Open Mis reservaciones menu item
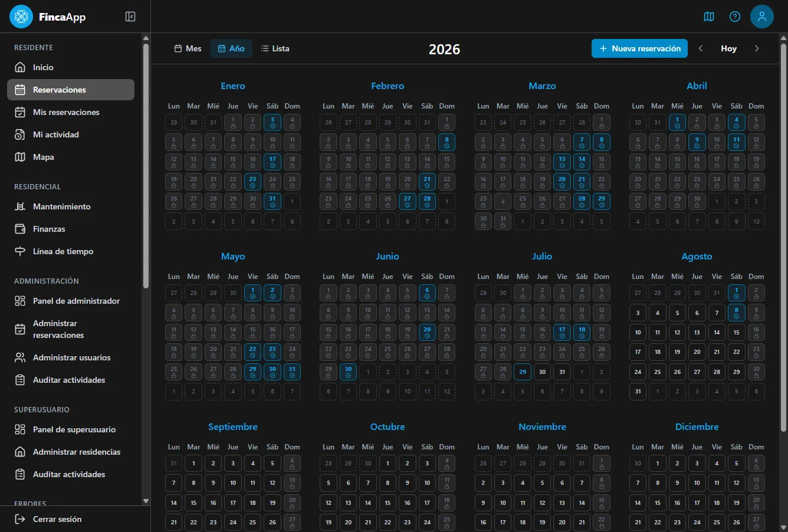This screenshot has height=532, width=788. [71, 112]
